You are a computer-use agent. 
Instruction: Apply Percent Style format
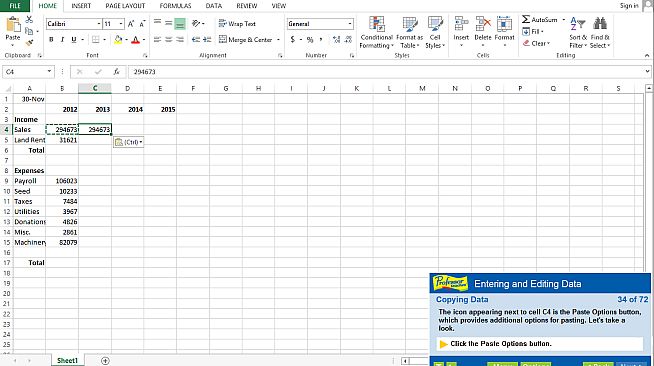point(310,40)
